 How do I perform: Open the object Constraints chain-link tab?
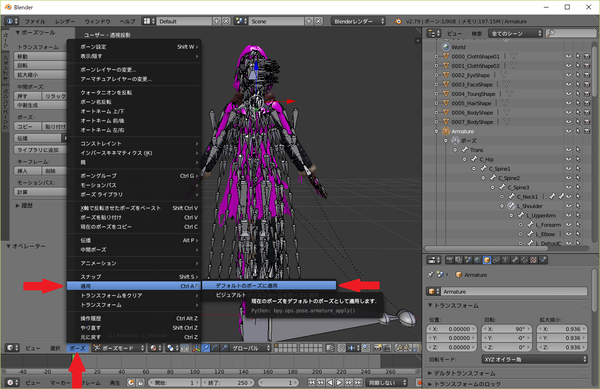tap(496, 260)
